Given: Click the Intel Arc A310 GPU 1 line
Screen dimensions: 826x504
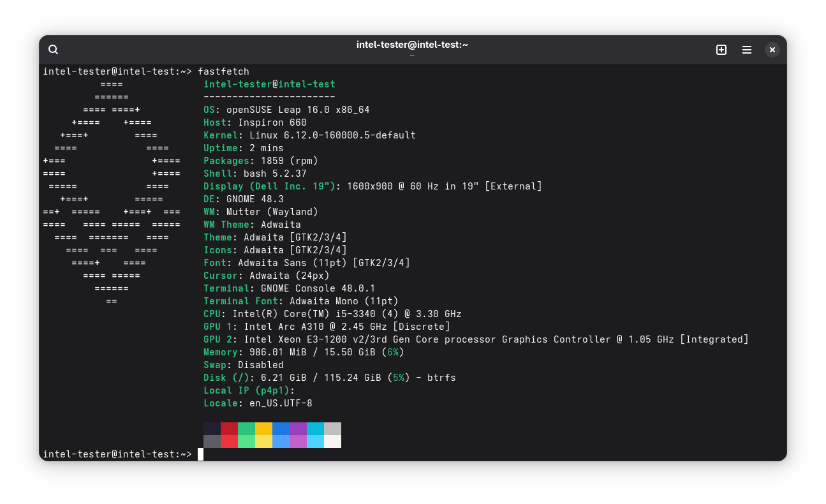Looking at the screenshot, I should click(327, 327).
